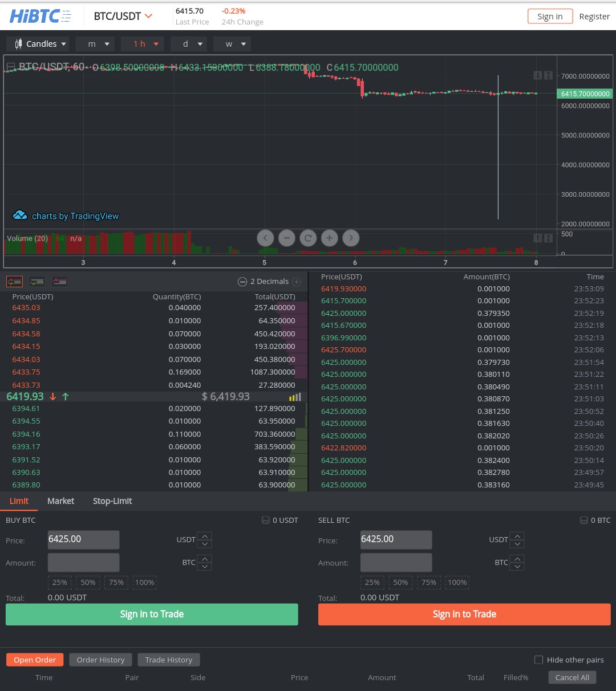Select 25% of balance in Sell BTC
Viewport: 616px width, 691px height.
[372, 582]
